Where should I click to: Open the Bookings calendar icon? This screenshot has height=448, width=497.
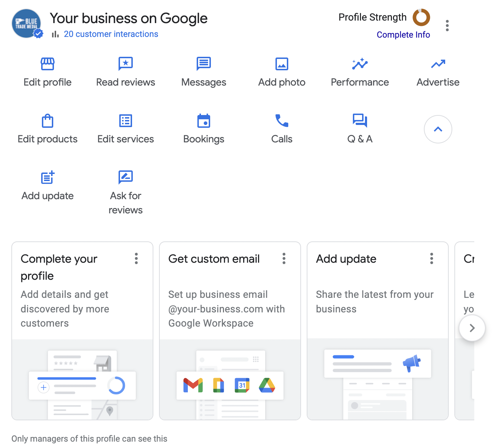(x=204, y=121)
